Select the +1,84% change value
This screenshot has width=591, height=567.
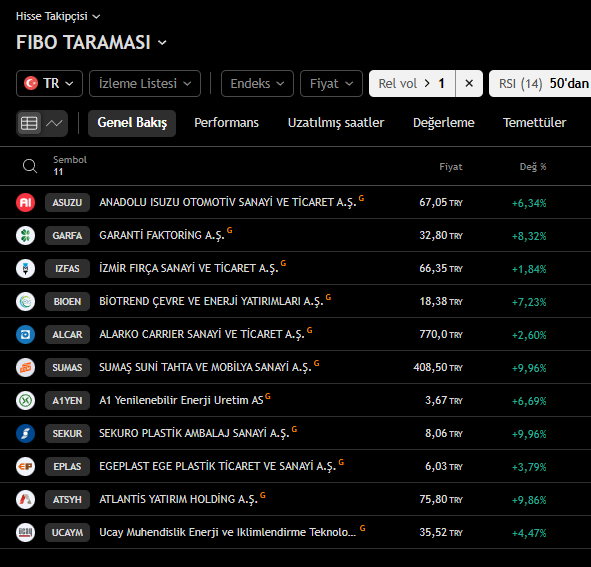529,269
